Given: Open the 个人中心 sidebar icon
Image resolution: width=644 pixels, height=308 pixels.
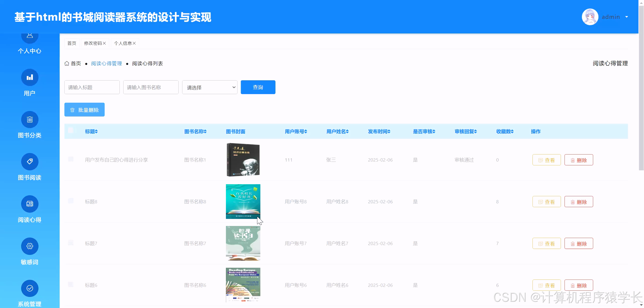Looking at the screenshot, I should 30,37.
